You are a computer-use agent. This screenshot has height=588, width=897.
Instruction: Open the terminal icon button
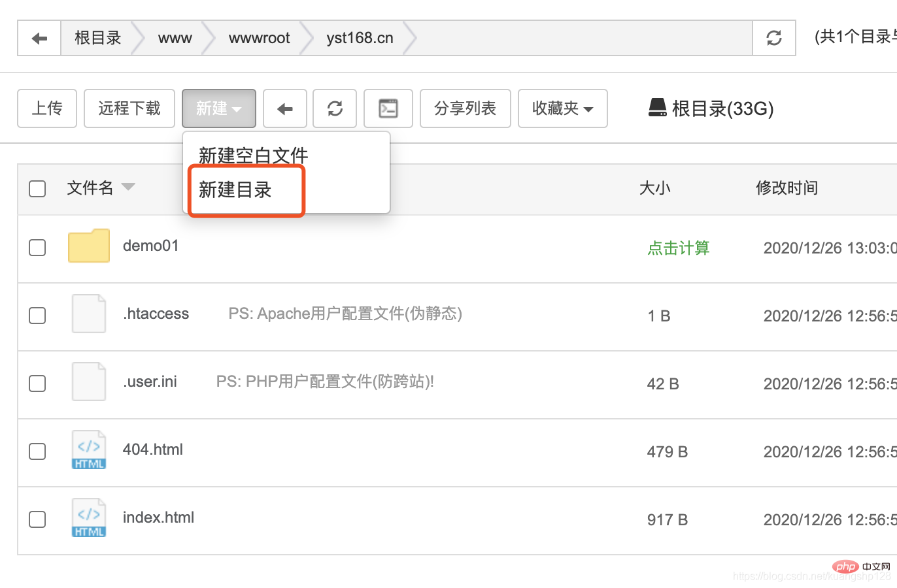coord(388,108)
